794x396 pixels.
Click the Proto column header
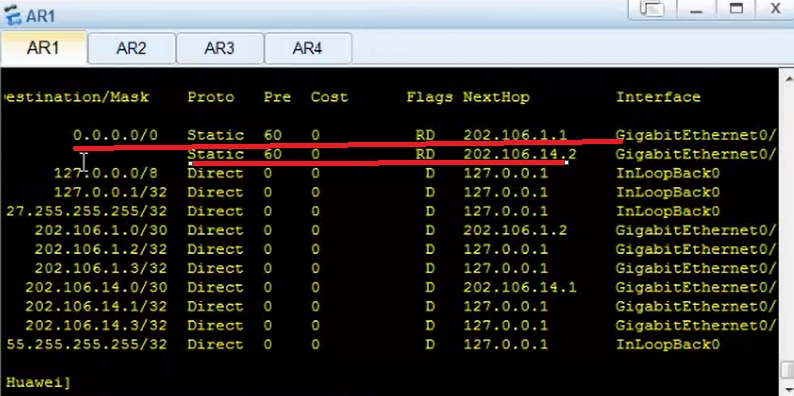[x=211, y=97]
